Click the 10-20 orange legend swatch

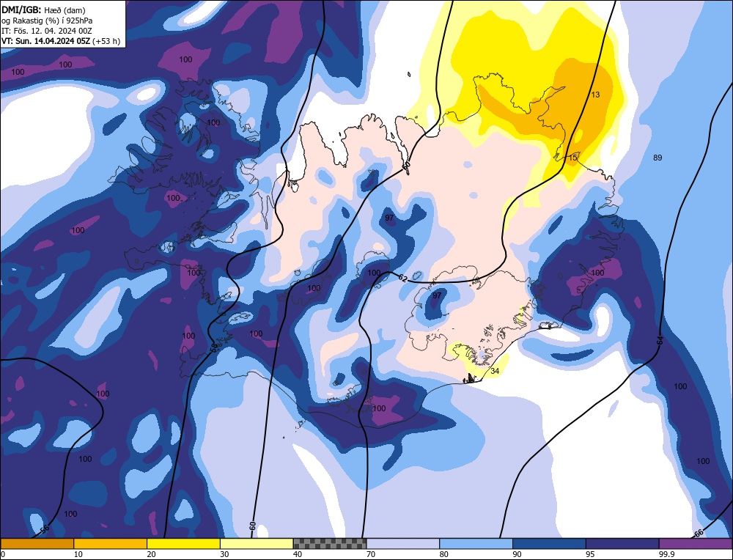coord(111,544)
